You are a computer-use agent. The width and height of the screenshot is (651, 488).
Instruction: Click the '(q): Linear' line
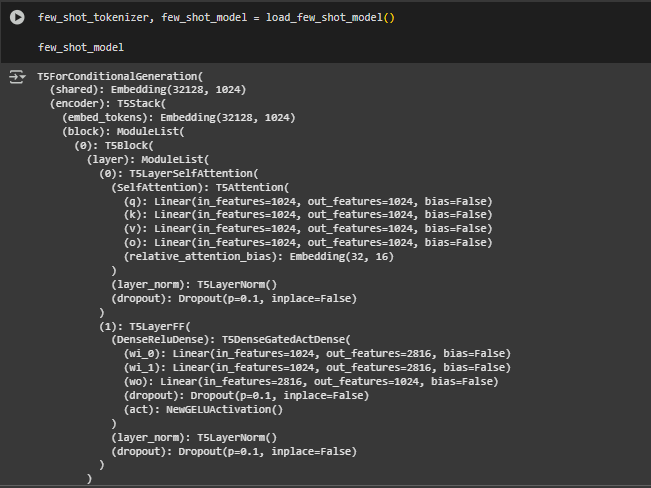pos(308,201)
